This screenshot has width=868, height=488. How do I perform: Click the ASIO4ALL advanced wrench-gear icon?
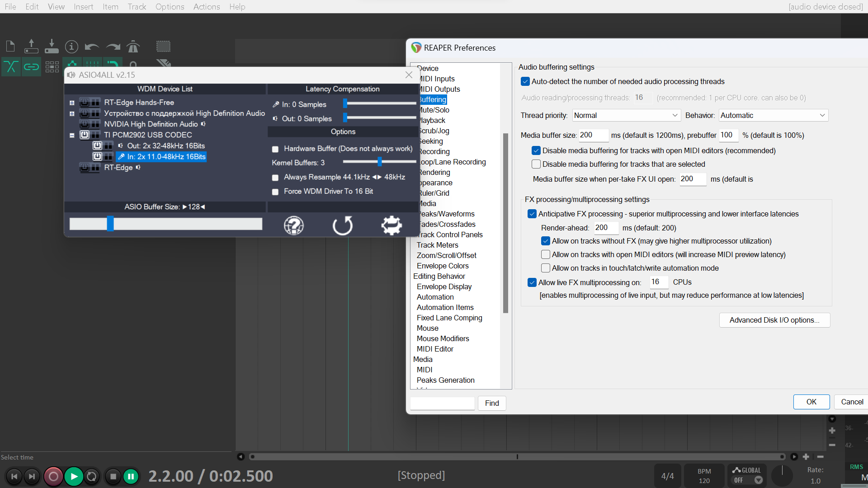392,225
